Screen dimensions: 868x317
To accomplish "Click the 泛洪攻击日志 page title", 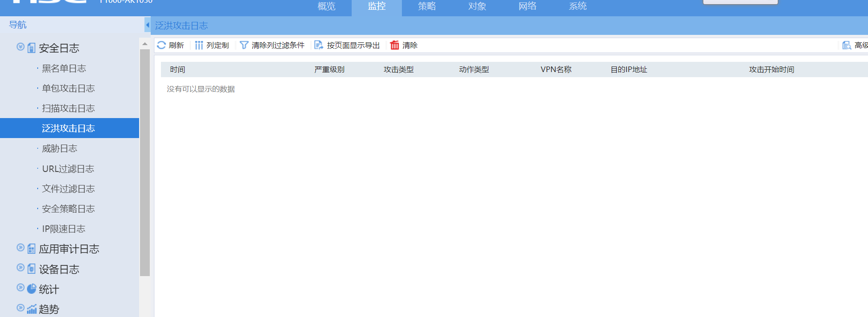I will (181, 26).
